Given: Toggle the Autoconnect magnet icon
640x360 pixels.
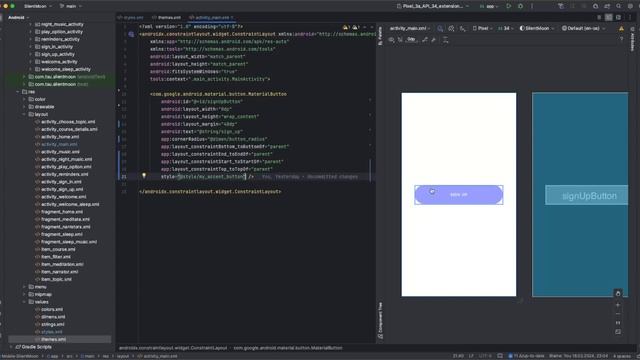Looking at the screenshot, I should tap(400, 40).
